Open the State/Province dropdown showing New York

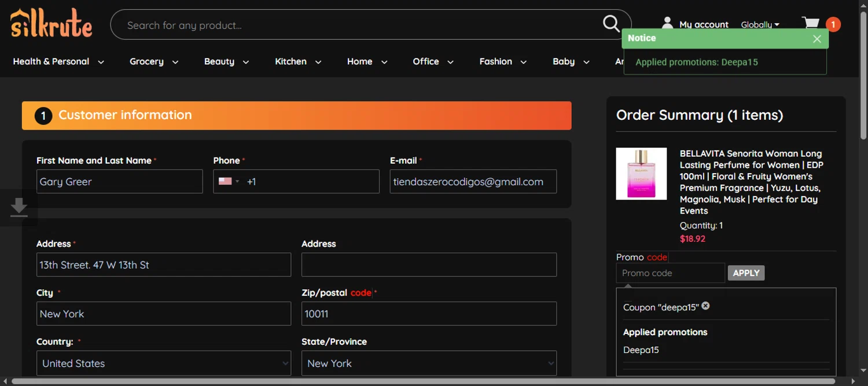click(x=429, y=363)
